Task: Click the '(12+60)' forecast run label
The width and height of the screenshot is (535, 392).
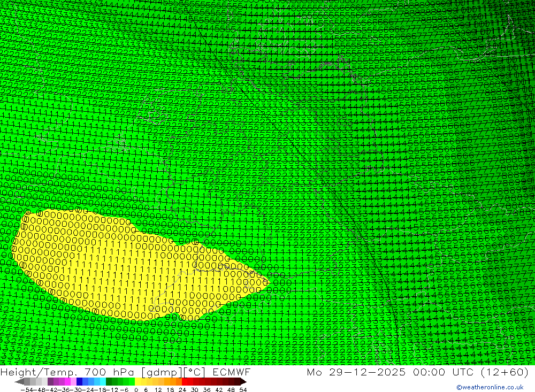Action: click(505, 372)
